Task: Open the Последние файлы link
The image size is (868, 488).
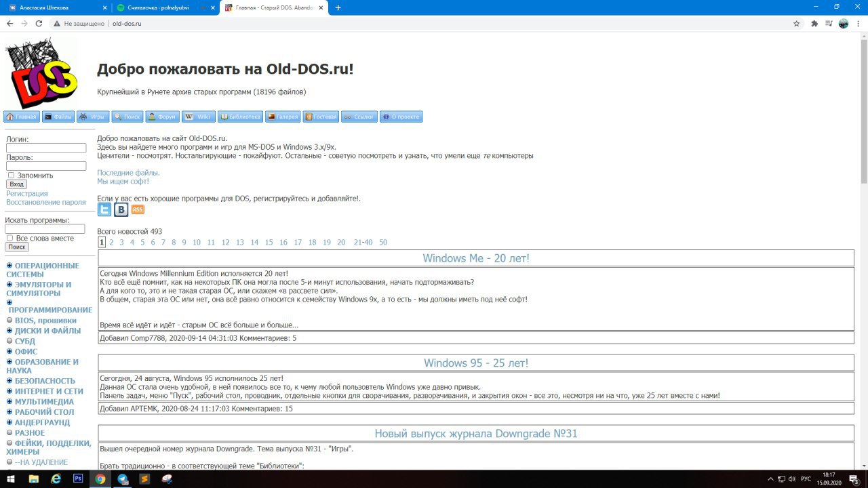Action: coord(128,173)
